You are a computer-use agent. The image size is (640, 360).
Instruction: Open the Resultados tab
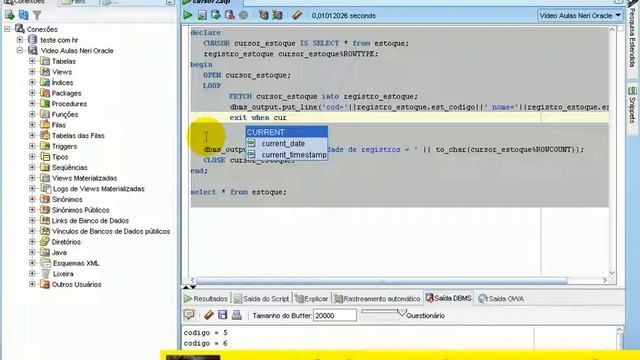tap(206, 299)
